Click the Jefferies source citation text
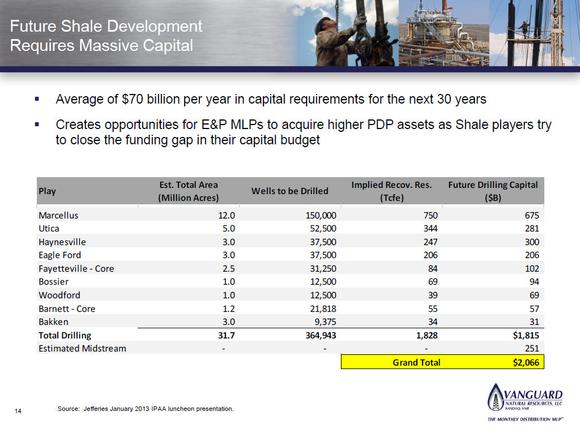This screenshot has width=580, height=433. point(146,409)
